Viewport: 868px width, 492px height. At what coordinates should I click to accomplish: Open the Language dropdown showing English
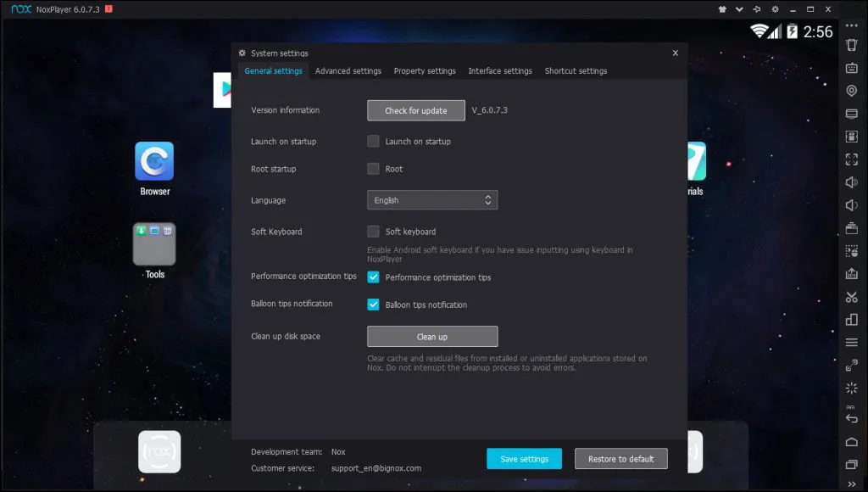tap(432, 199)
